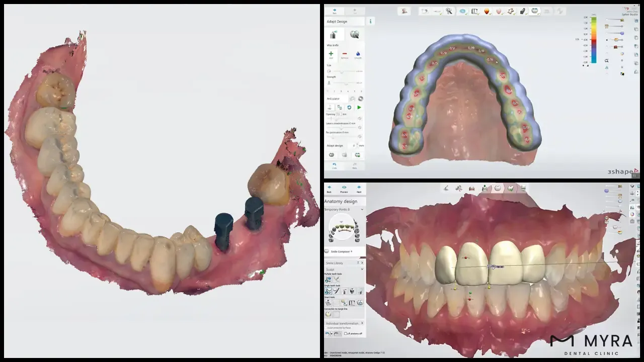Viewport: 644px width, 362px height.
Task: Expand the Smile Library section
Action: 362,263
